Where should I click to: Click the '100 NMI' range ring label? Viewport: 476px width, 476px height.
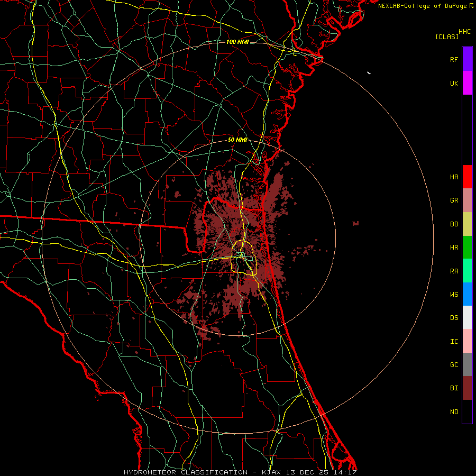(x=237, y=42)
